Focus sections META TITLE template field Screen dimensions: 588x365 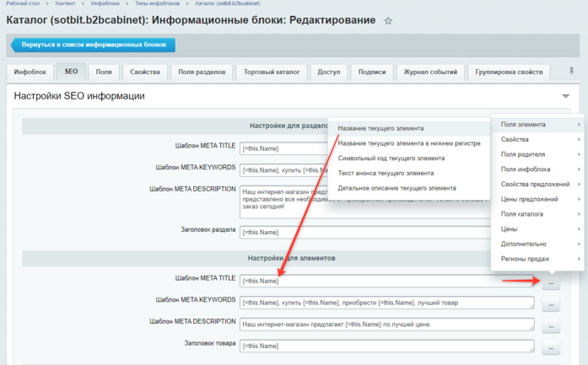(283, 148)
